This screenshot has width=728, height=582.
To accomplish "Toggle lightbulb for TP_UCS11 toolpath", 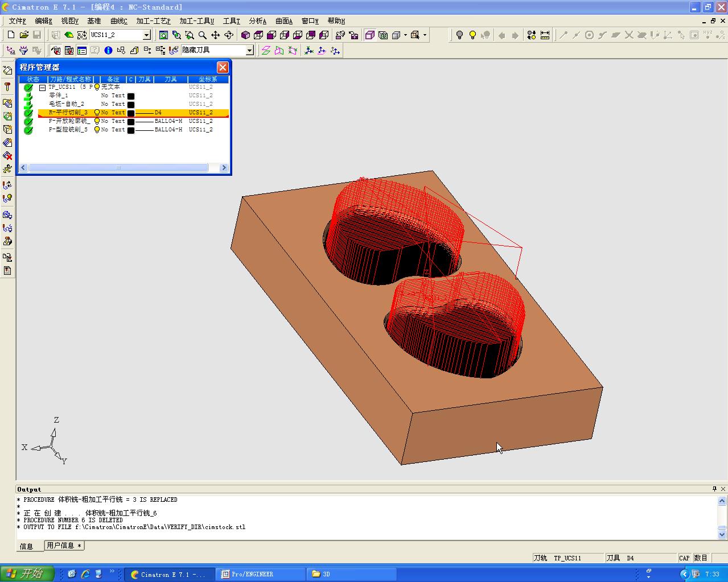I will [x=97, y=87].
